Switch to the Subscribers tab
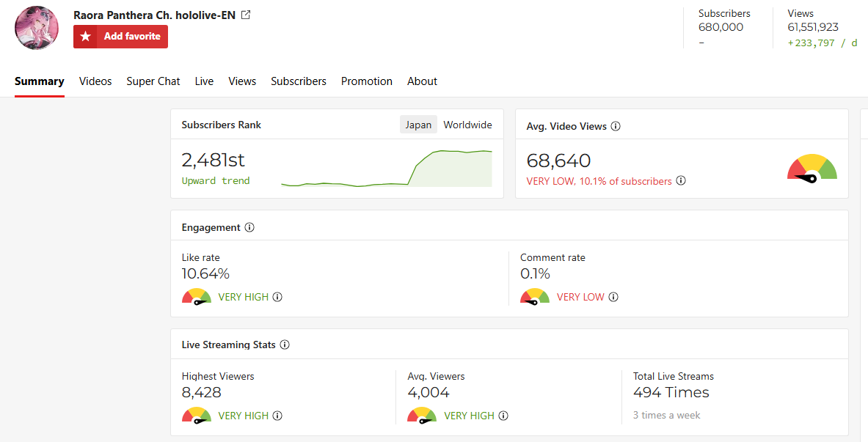This screenshot has width=868, height=442. [x=299, y=81]
